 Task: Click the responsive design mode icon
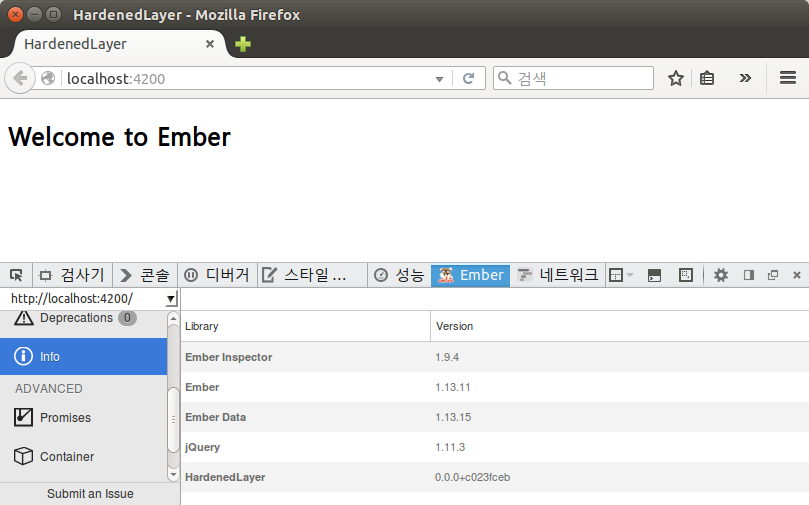click(685, 275)
